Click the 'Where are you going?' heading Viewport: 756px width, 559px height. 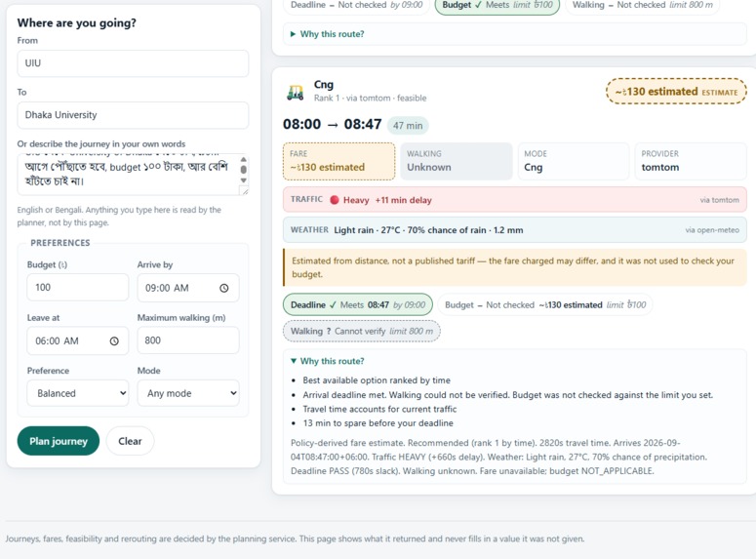click(x=77, y=22)
